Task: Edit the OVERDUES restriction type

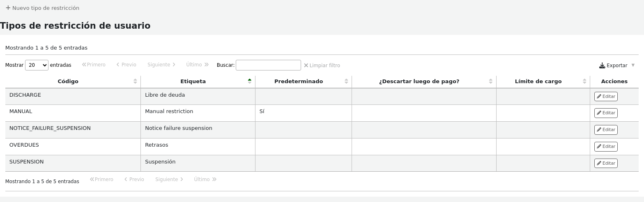Action: [606, 147]
